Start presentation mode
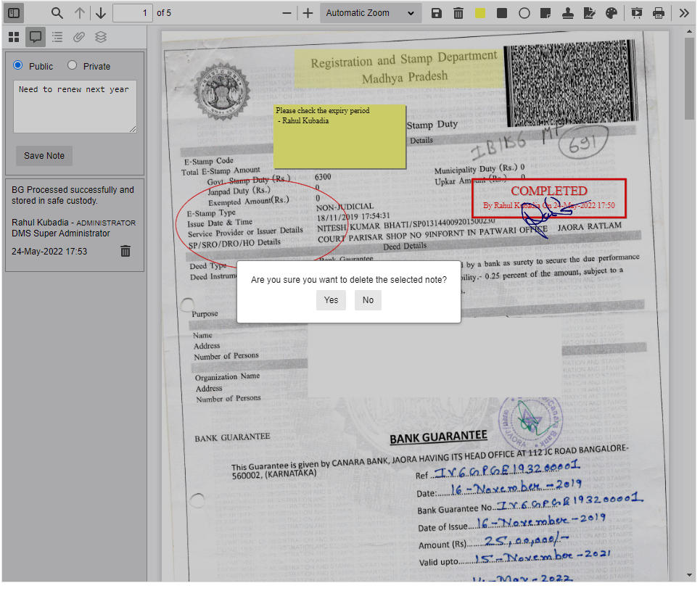This screenshot has height=591, width=700. tap(636, 12)
